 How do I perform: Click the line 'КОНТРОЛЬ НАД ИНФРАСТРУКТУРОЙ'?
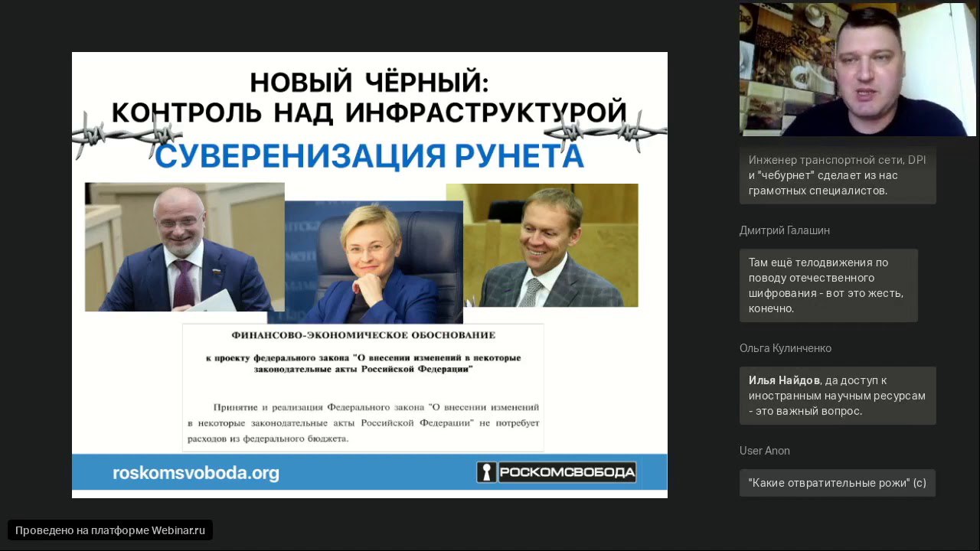point(369,112)
